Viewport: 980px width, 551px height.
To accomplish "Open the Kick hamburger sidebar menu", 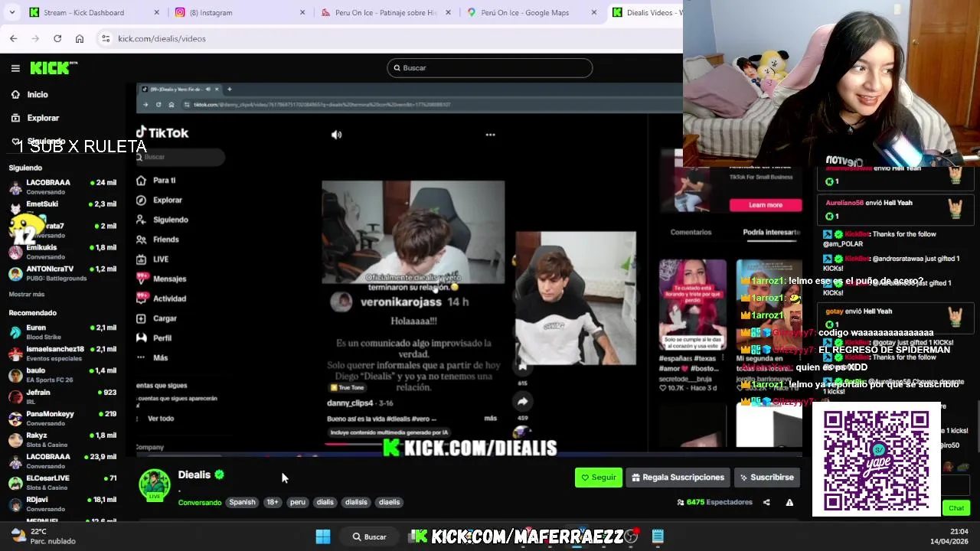I will pyautogui.click(x=15, y=68).
